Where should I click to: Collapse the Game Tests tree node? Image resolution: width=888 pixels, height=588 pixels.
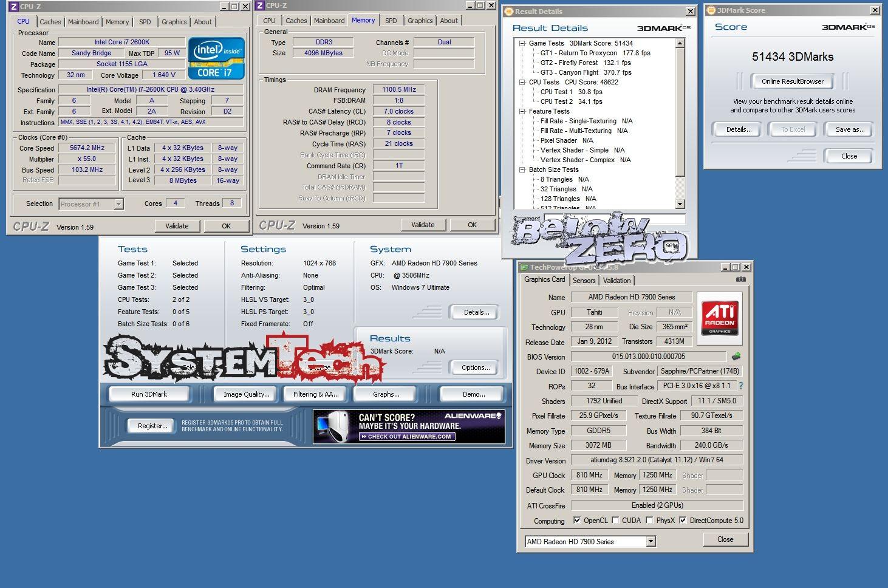pyautogui.click(x=522, y=43)
